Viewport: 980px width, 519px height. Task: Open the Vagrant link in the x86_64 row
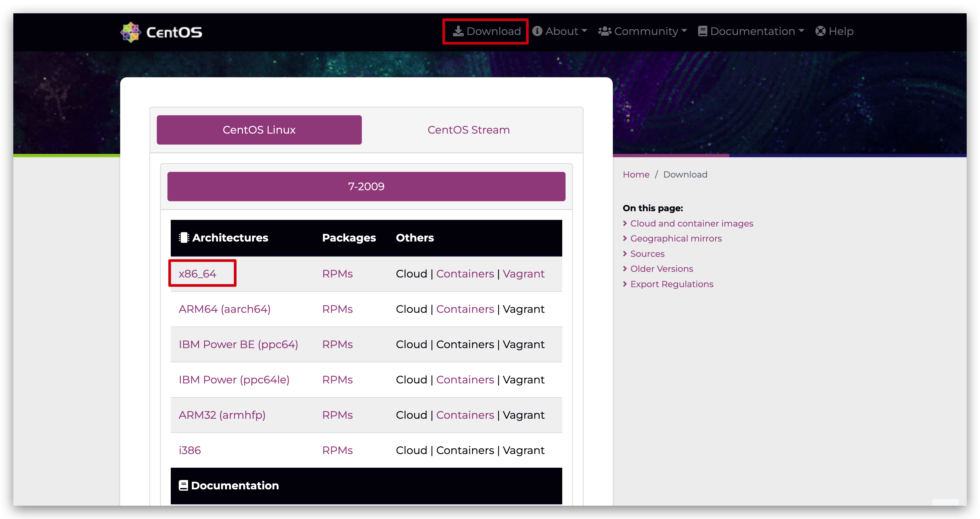coord(524,274)
